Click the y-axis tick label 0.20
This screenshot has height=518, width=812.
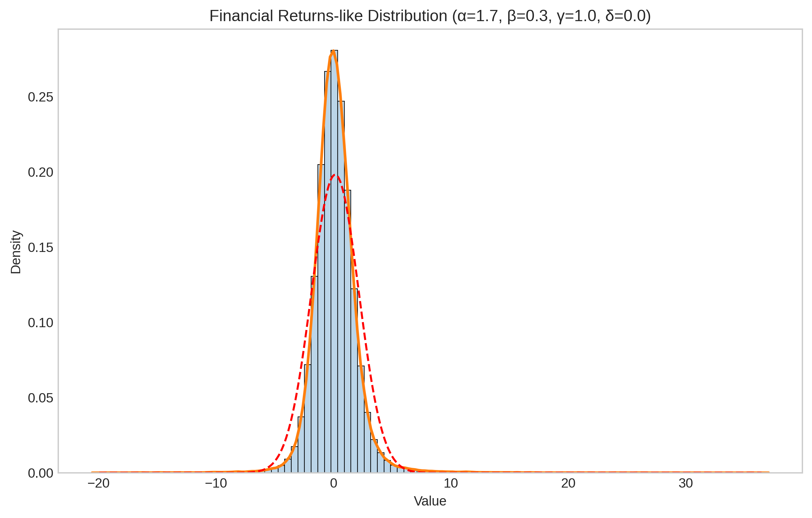point(40,172)
